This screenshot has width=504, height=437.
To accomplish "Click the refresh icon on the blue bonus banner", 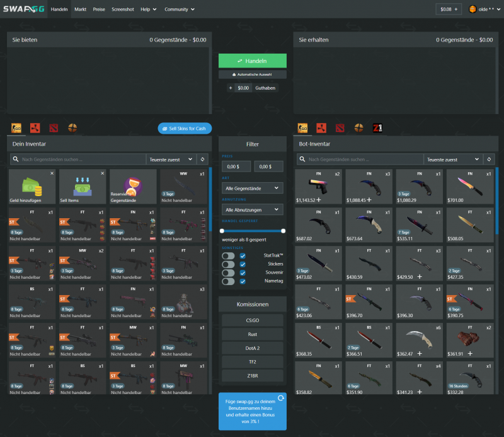I will (x=281, y=398).
